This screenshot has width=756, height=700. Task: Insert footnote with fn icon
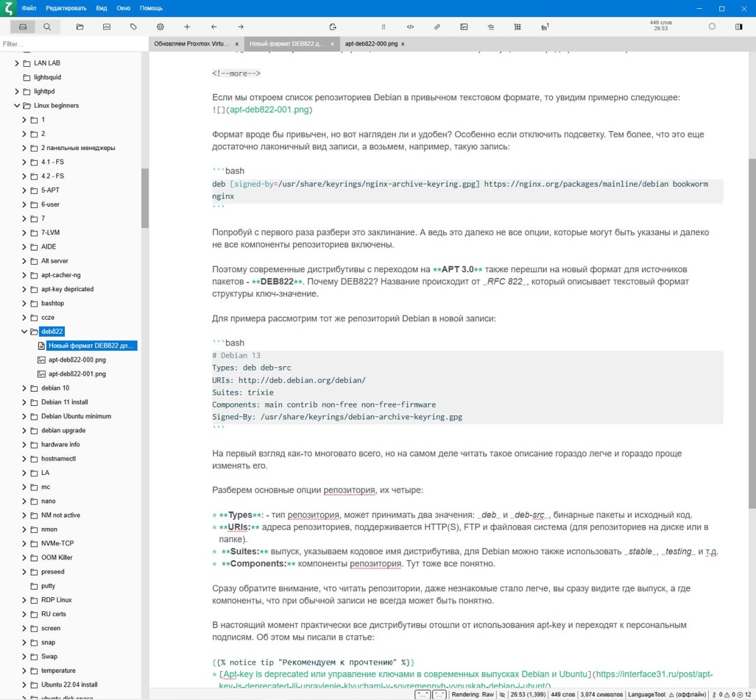click(x=545, y=26)
